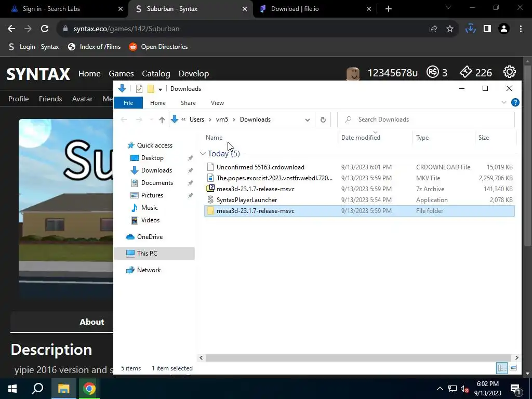
Task: Click Users in the address breadcrumb
Action: [197, 119]
